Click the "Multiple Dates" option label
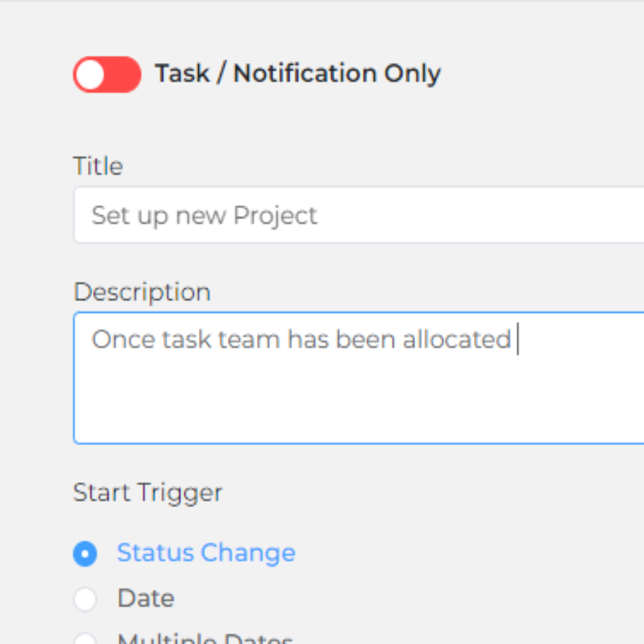 tap(205, 639)
